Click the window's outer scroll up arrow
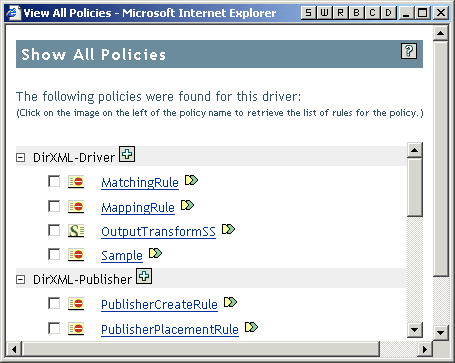This screenshot has width=455, height=363. coord(441,33)
